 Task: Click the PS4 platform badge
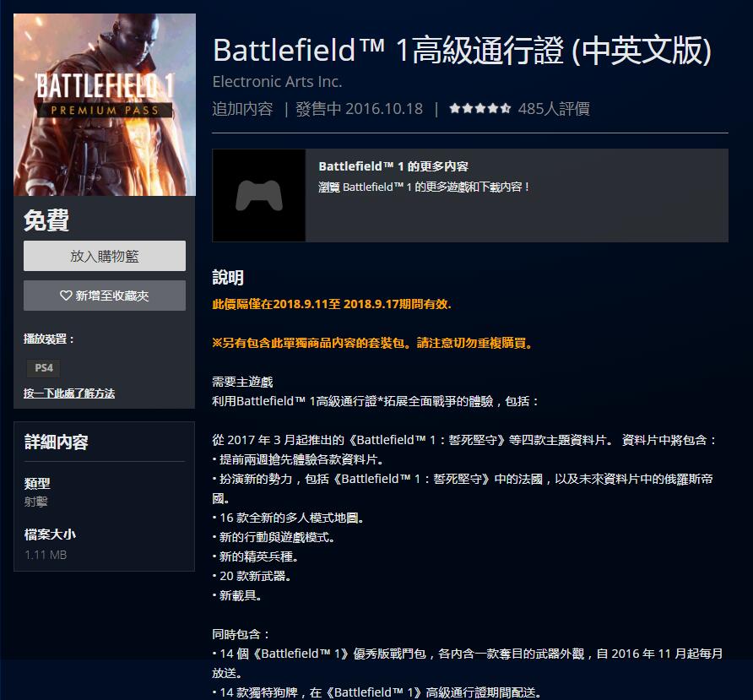tap(42, 368)
